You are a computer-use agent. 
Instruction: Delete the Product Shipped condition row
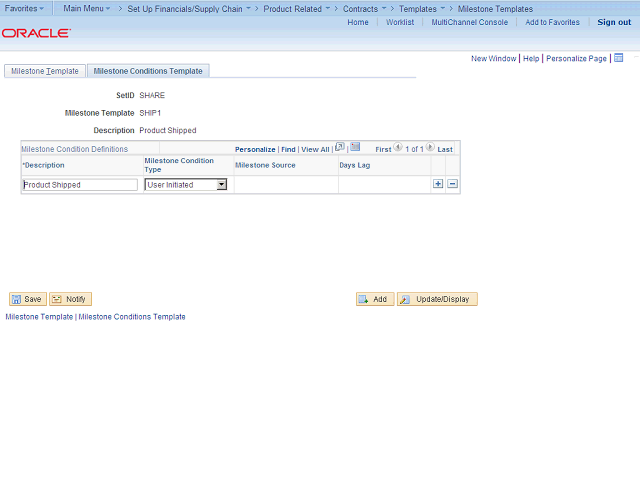(x=452, y=184)
